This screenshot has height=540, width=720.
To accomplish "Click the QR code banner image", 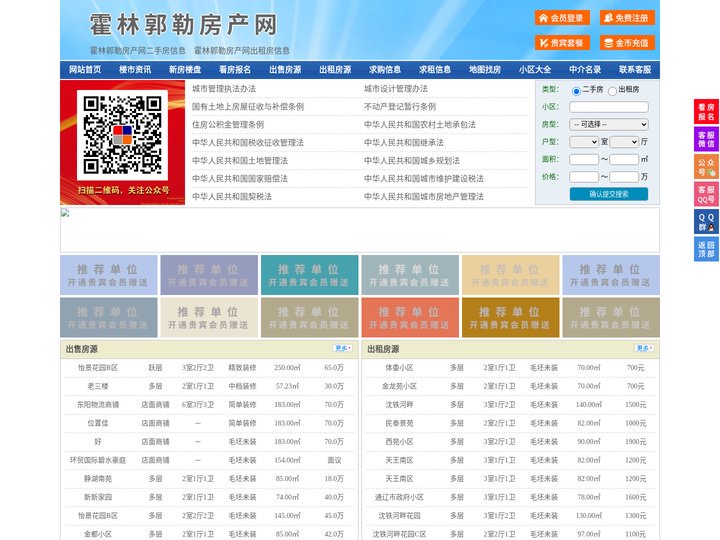I will 123,142.
